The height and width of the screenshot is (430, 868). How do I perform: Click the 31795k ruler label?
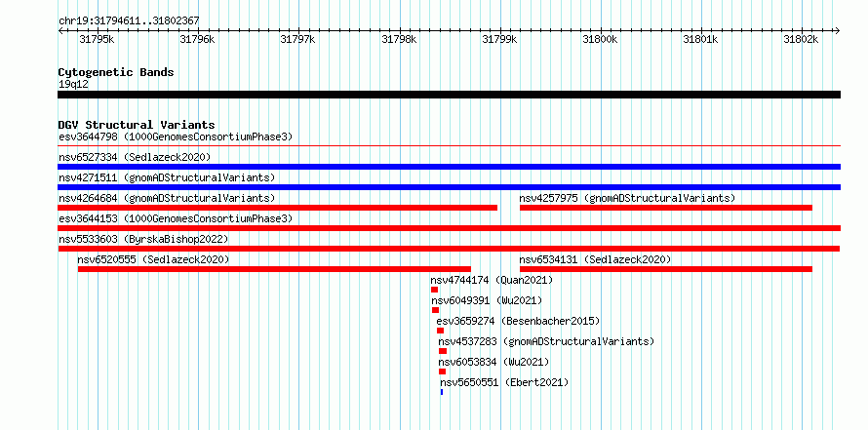[x=97, y=39]
